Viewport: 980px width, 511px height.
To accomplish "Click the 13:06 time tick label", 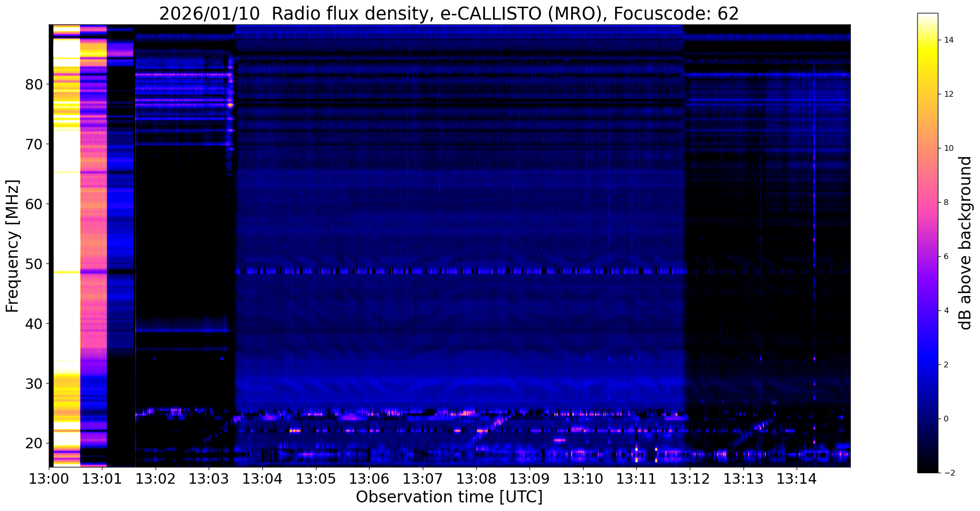I will 369,478.
